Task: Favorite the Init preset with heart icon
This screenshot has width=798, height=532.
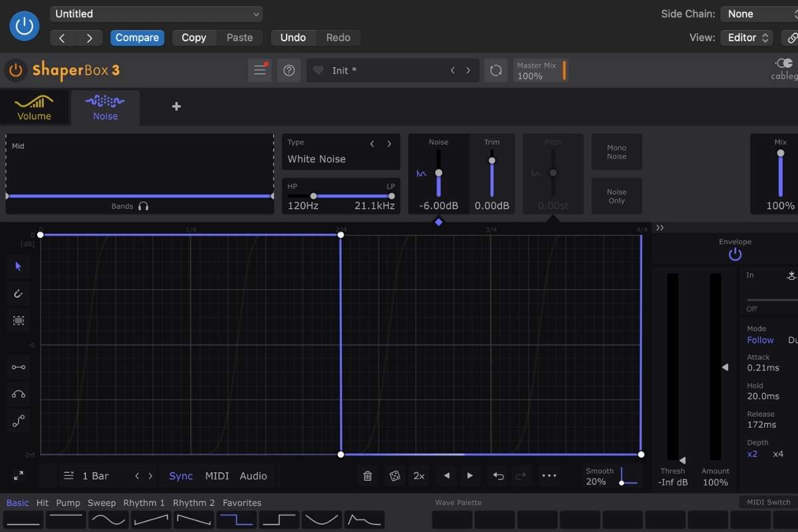Action: 318,70
